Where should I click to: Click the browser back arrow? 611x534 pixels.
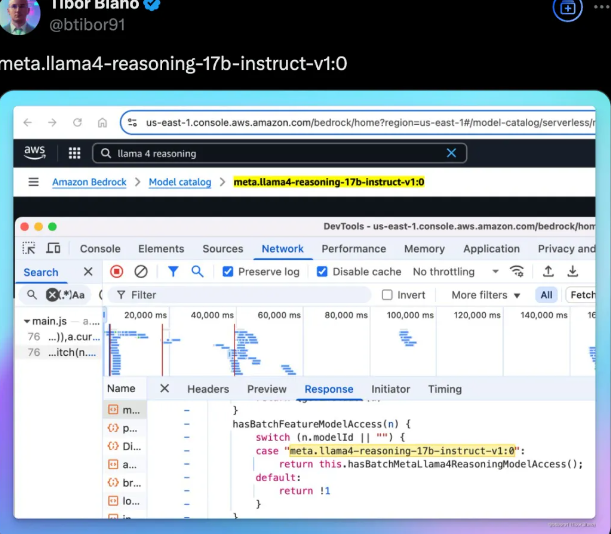click(x=28, y=123)
